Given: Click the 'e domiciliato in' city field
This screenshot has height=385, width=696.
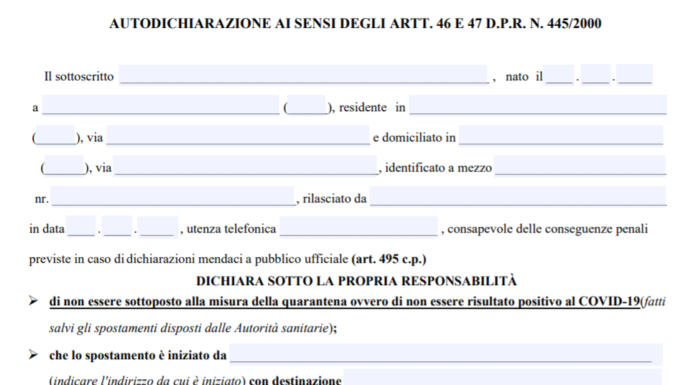Looking at the screenshot, I should [561, 135].
